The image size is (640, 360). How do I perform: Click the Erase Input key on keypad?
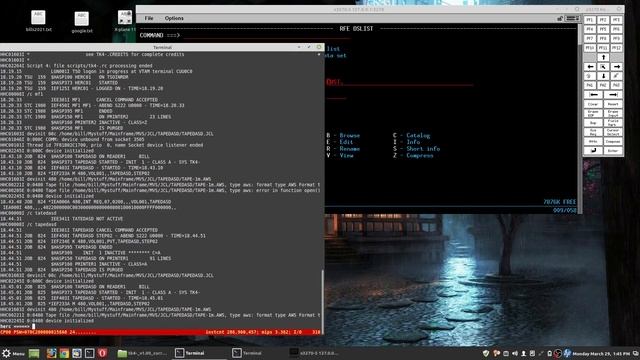[613, 113]
